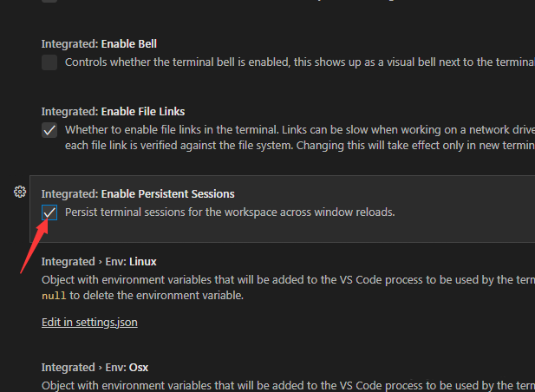Toggle the partially visible checkbox at top

pyautogui.click(x=49, y=1)
